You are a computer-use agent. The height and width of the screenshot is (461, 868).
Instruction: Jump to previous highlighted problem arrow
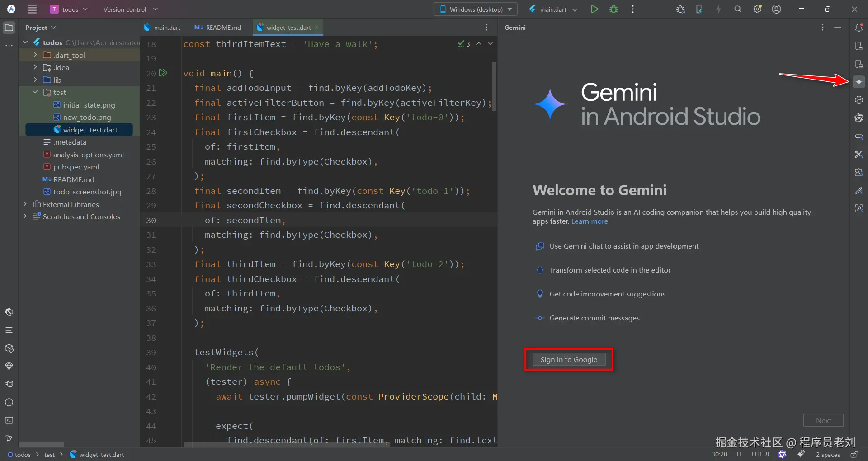pos(479,44)
